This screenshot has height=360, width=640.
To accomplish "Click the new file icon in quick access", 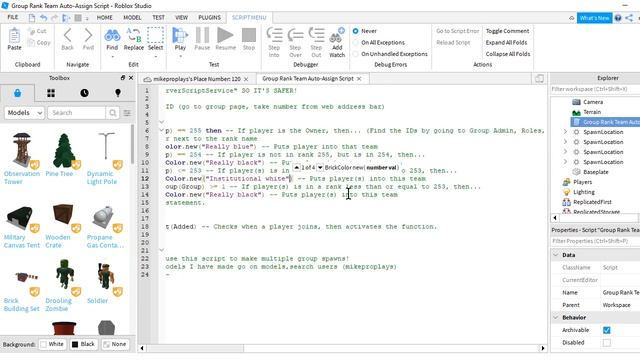I will click(32, 18).
